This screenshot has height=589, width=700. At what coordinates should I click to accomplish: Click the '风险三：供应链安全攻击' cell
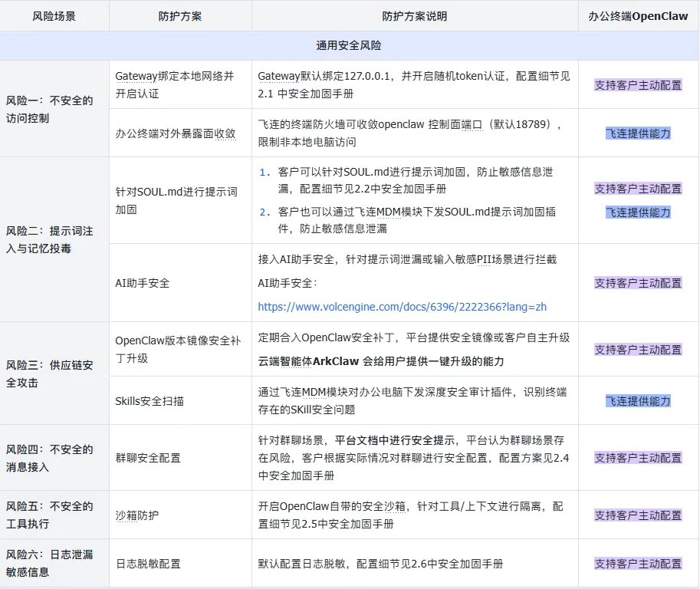[54, 373]
